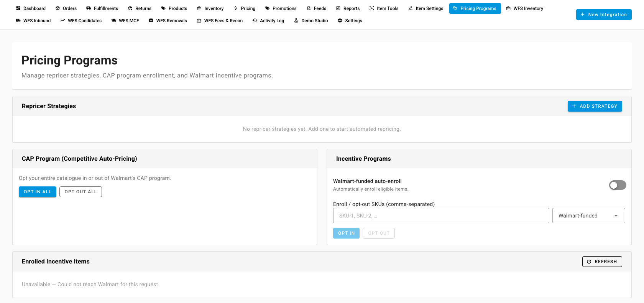Screen dimensions: 644x303
Task: Click the Feeds icon
Action: [309, 8]
